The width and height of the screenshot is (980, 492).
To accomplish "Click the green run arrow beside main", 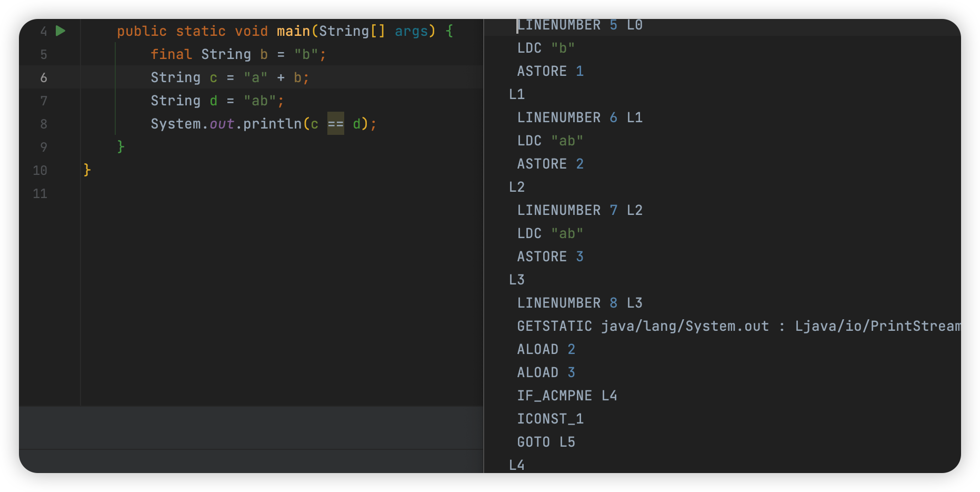I will click(x=61, y=31).
